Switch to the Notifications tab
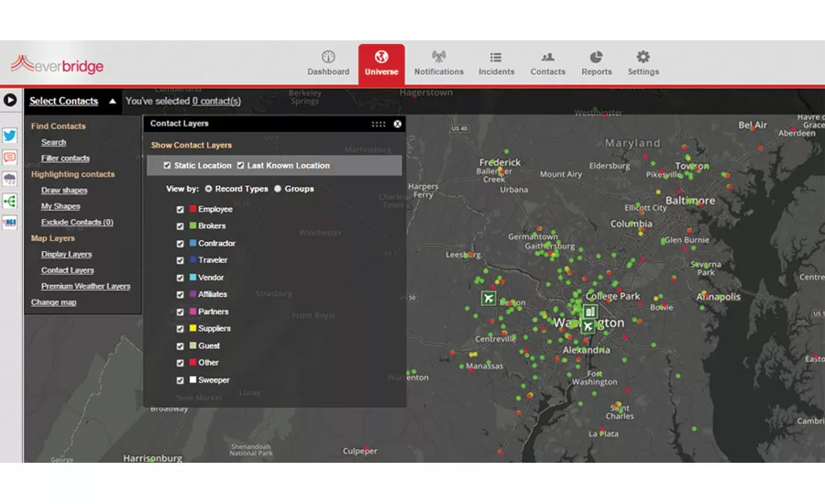The width and height of the screenshot is (825, 504). (x=438, y=63)
